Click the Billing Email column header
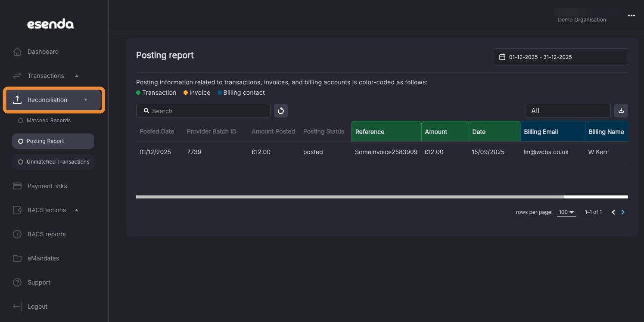Viewport: 644px width, 322px height. point(553,131)
